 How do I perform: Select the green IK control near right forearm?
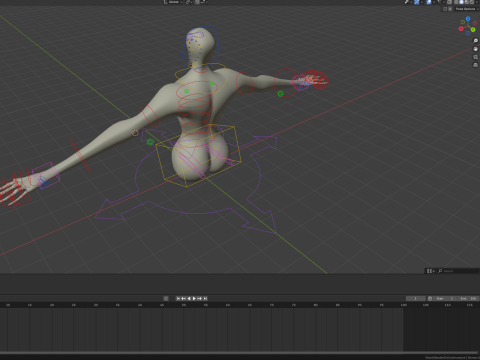pyautogui.click(x=280, y=94)
